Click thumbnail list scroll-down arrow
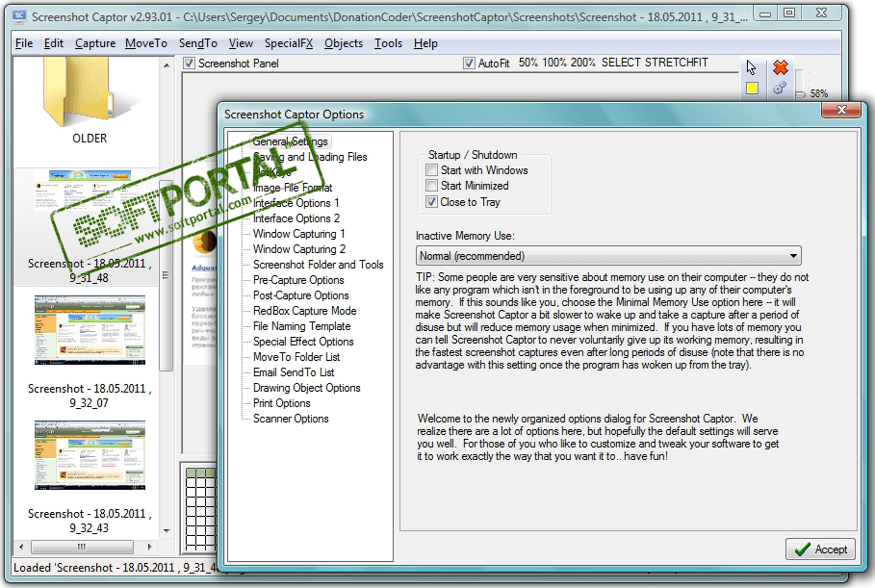Viewport: 875px width, 588px height. (167, 530)
